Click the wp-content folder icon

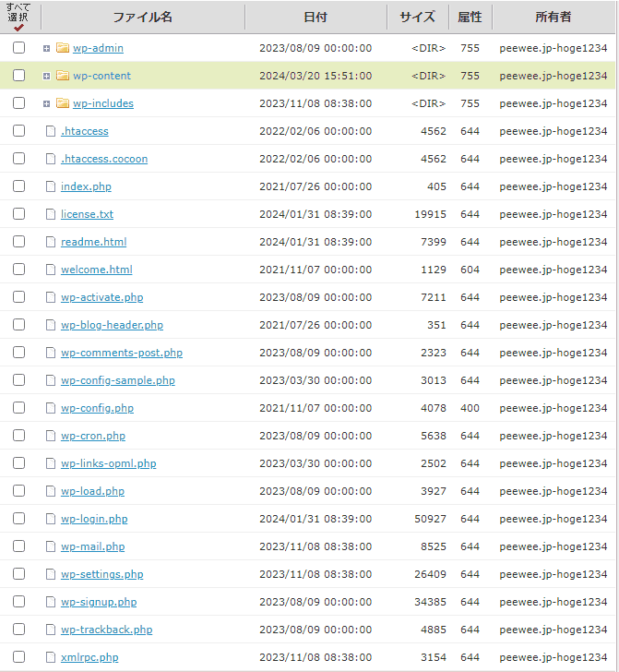pyautogui.click(x=63, y=76)
